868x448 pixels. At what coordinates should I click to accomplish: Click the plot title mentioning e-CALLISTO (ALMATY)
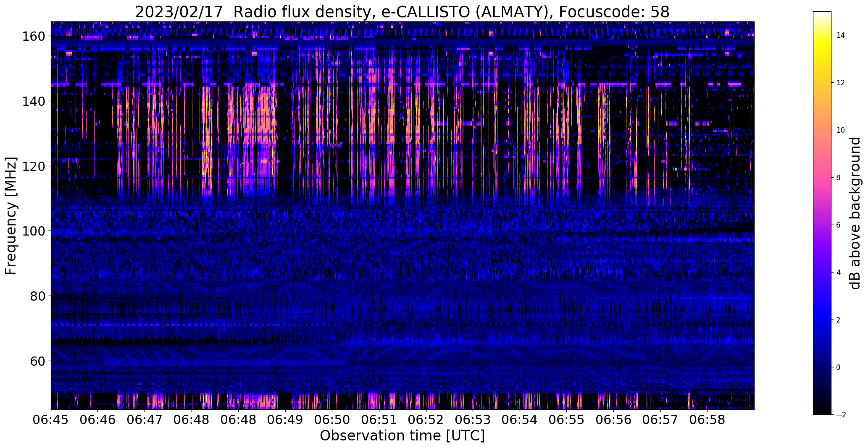(x=402, y=12)
